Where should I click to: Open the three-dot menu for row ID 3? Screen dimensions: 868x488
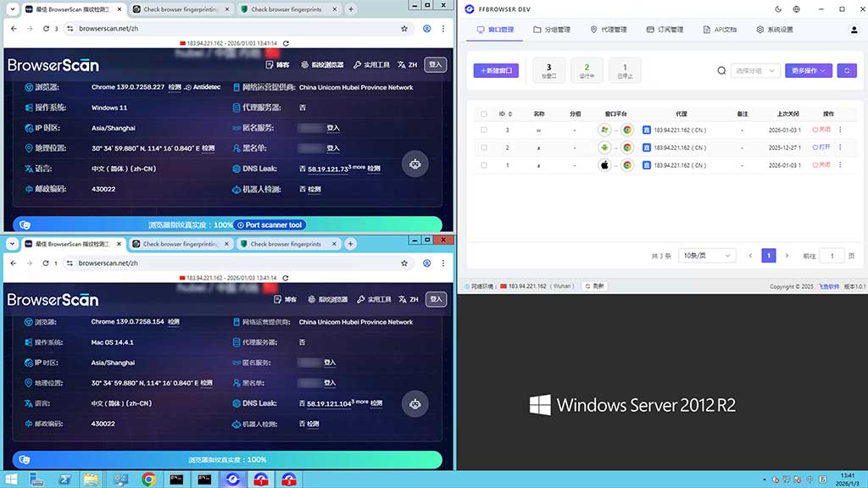click(840, 130)
